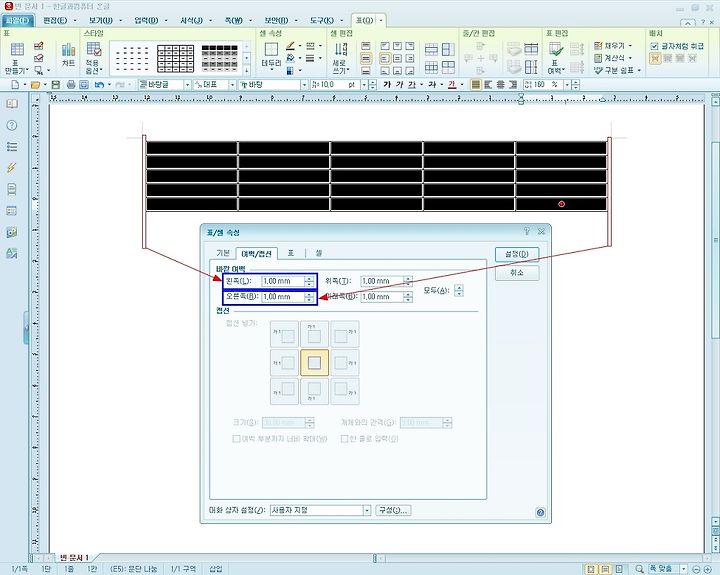Expand the table style gallery list
The image size is (720, 575).
click(247, 70)
